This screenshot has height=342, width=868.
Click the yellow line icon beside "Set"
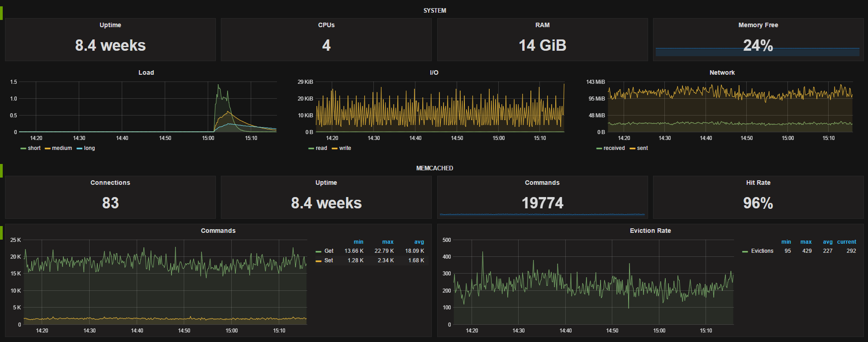point(319,261)
